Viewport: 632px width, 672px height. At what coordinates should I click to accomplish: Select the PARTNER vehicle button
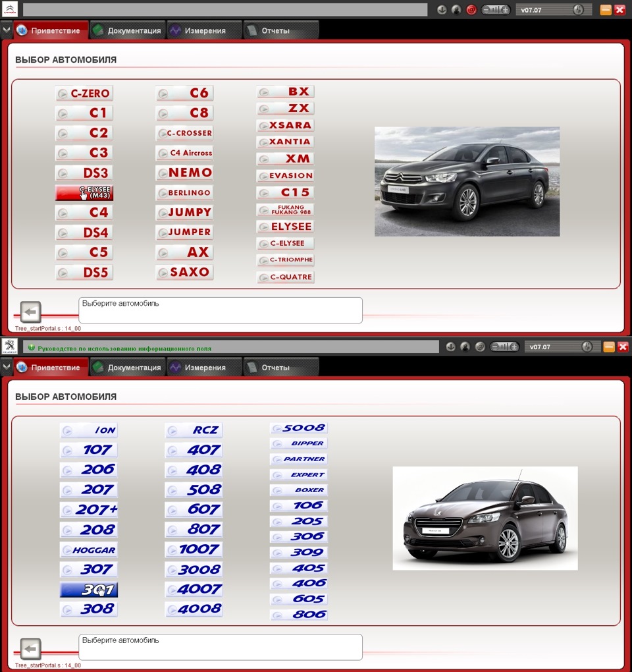(299, 459)
